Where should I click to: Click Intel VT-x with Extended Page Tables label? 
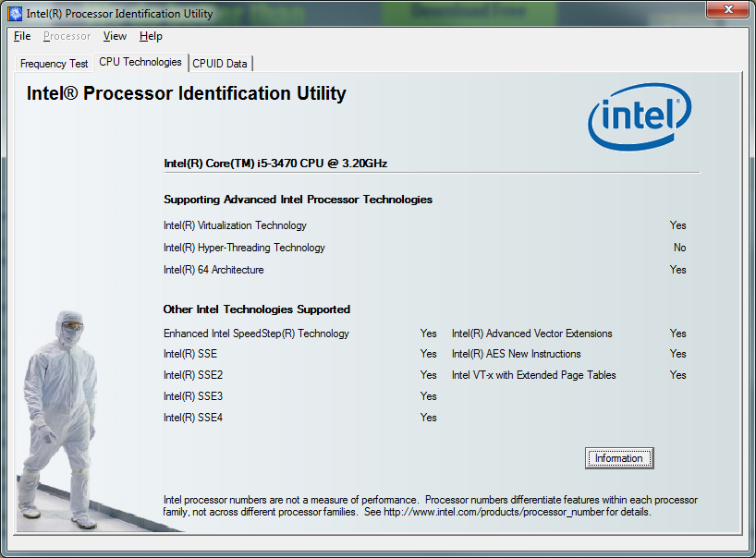534,375
